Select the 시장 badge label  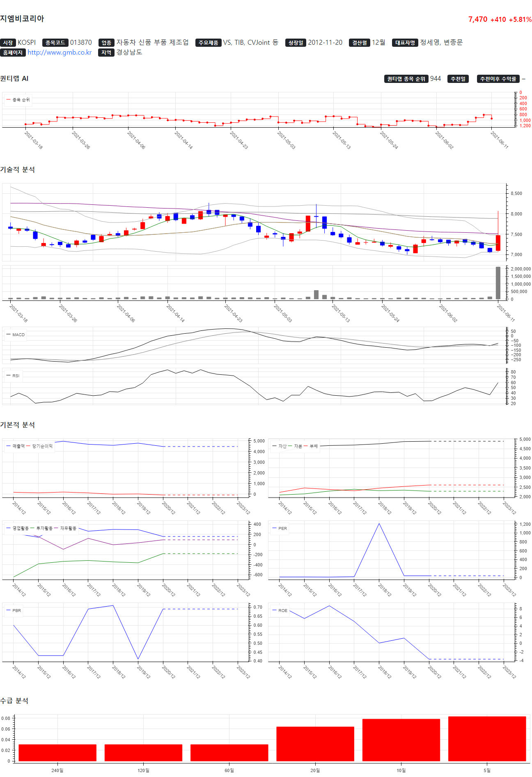tap(8, 43)
